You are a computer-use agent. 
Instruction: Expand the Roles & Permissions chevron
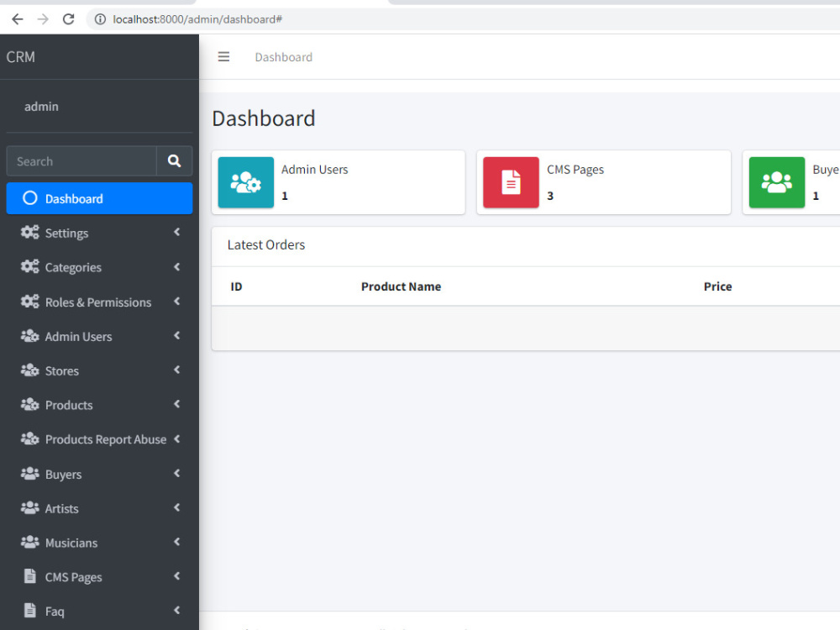pos(176,301)
